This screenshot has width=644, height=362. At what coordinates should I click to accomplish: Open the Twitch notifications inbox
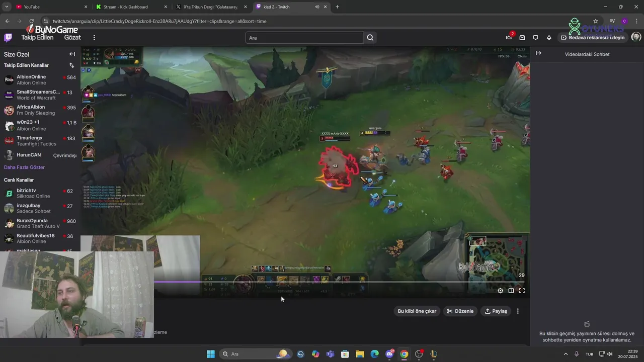(x=509, y=38)
